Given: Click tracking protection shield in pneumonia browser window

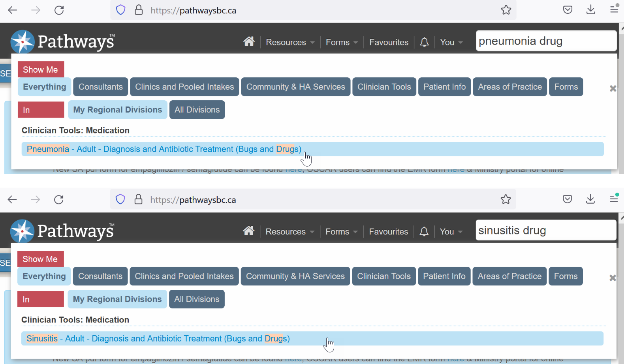Looking at the screenshot, I should pyautogui.click(x=120, y=10).
